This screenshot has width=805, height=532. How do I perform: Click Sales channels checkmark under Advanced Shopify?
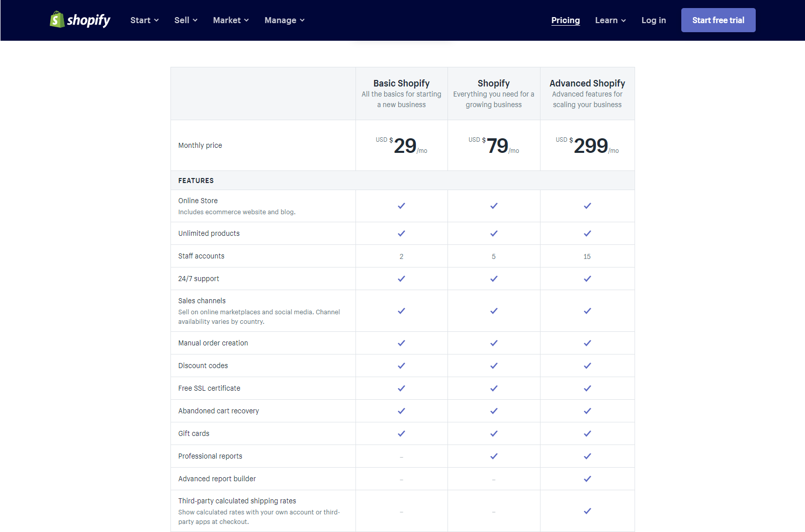(x=587, y=311)
